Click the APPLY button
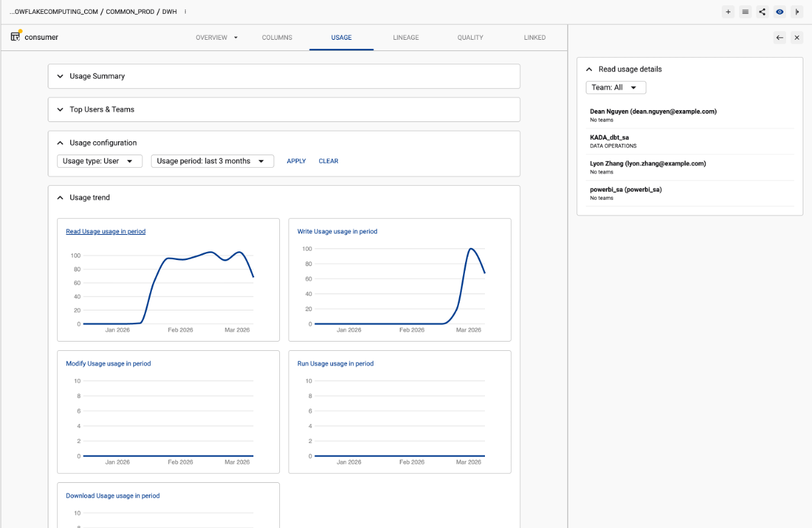The width and height of the screenshot is (812, 528). (x=296, y=161)
